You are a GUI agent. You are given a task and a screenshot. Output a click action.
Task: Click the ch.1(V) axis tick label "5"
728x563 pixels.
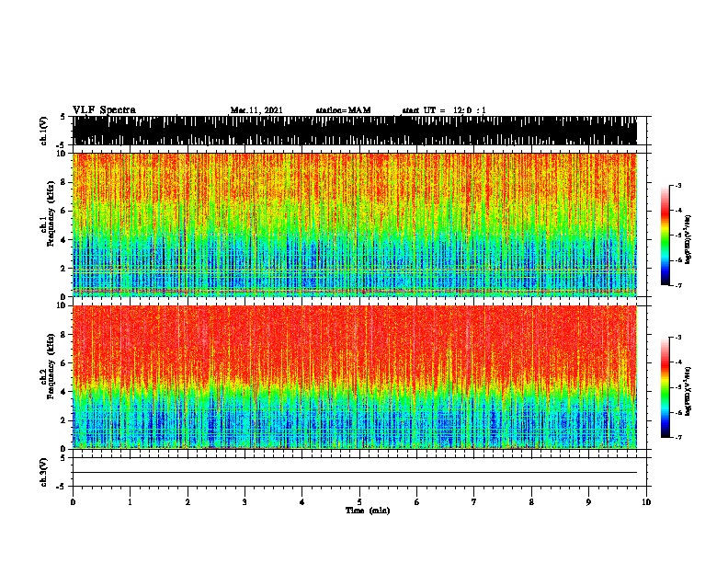(63, 117)
